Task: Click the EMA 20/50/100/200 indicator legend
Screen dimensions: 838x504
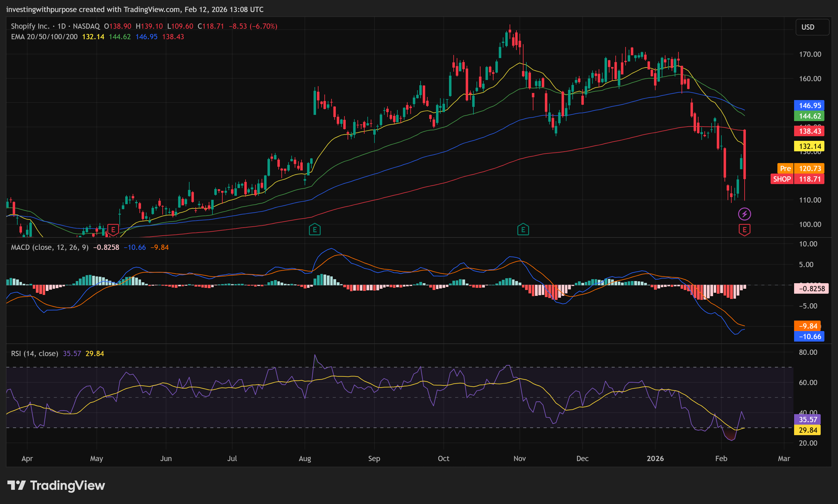Action: tap(44, 37)
